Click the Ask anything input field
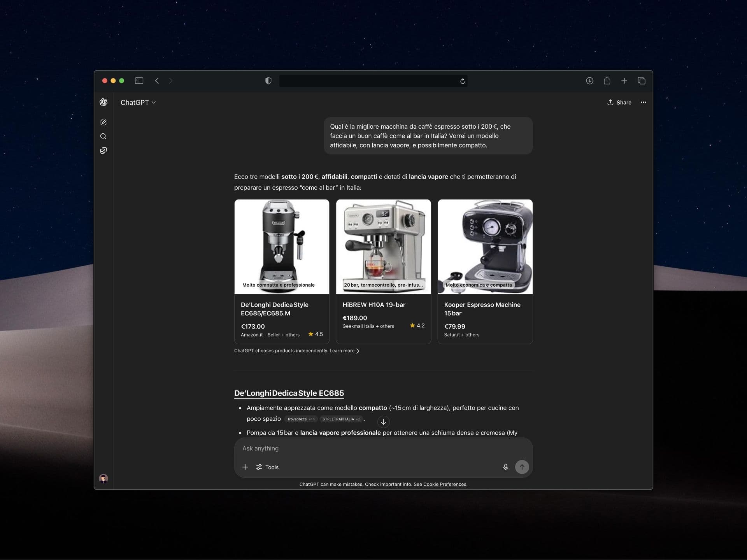 pos(370,448)
